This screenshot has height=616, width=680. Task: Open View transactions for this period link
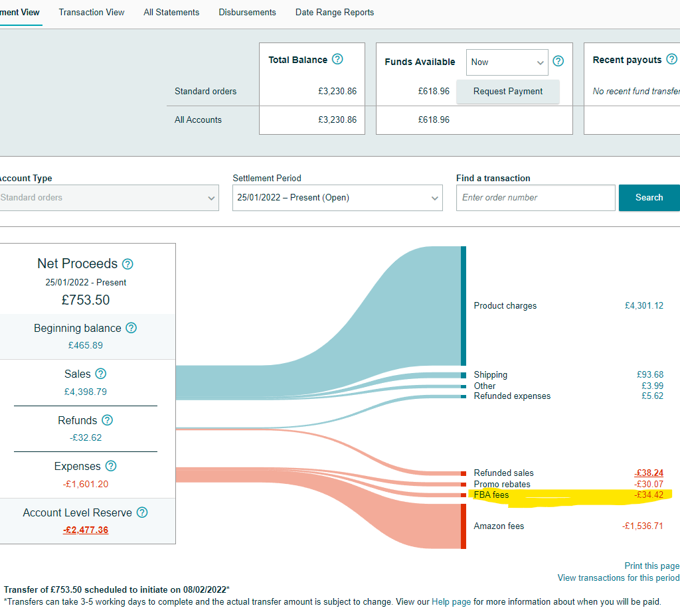pyautogui.click(x=618, y=577)
